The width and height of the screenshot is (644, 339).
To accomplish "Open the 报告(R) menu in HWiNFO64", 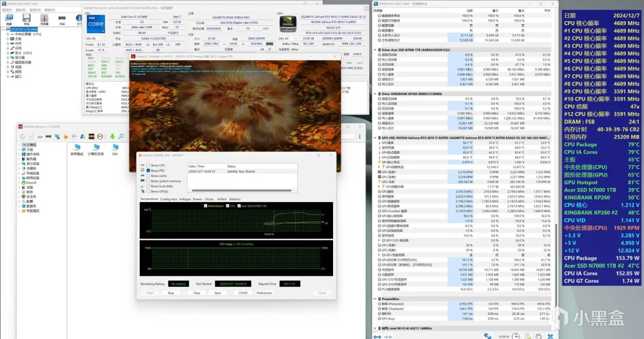I will (21, 10).
